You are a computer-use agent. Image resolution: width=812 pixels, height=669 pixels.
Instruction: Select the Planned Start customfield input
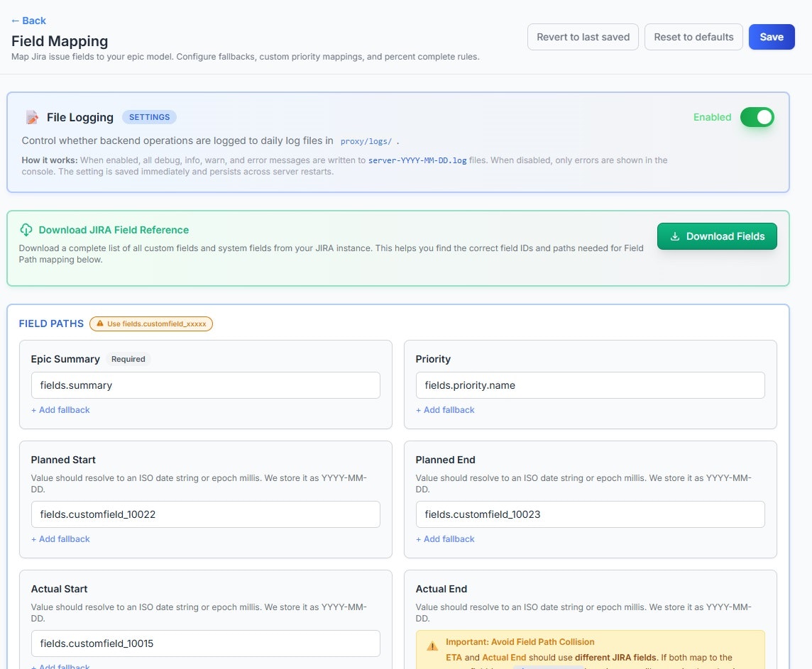tap(205, 514)
